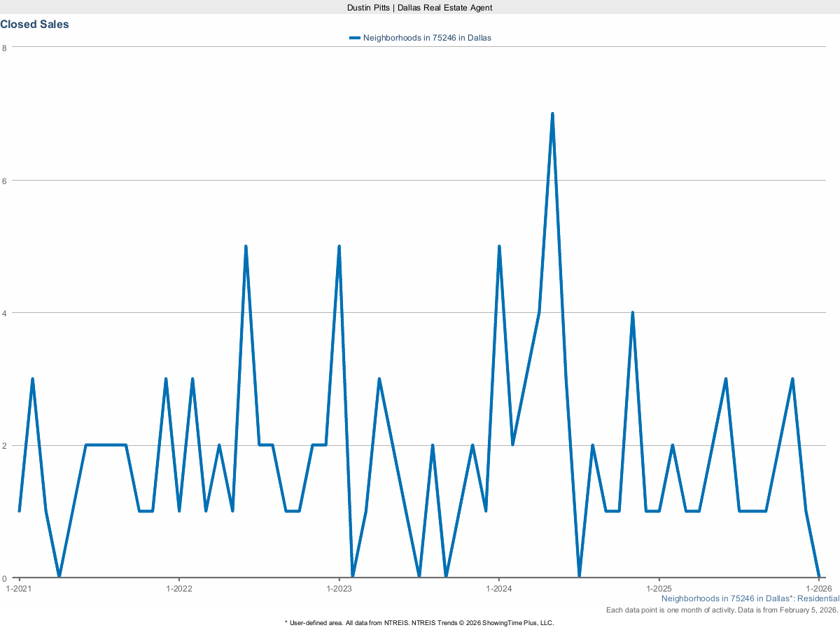Image resolution: width=840 pixels, height=630 pixels.
Task: Select the 1-2024 x-axis label
Action: pyautogui.click(x=499, y=589)
